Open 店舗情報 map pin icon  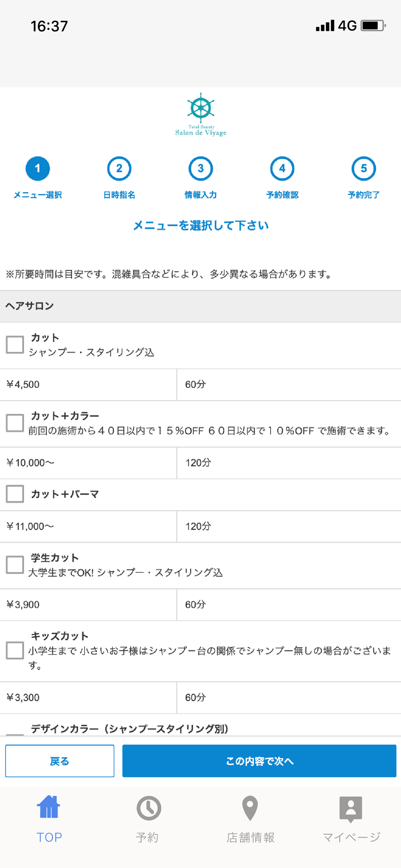[x=250, y=808]
